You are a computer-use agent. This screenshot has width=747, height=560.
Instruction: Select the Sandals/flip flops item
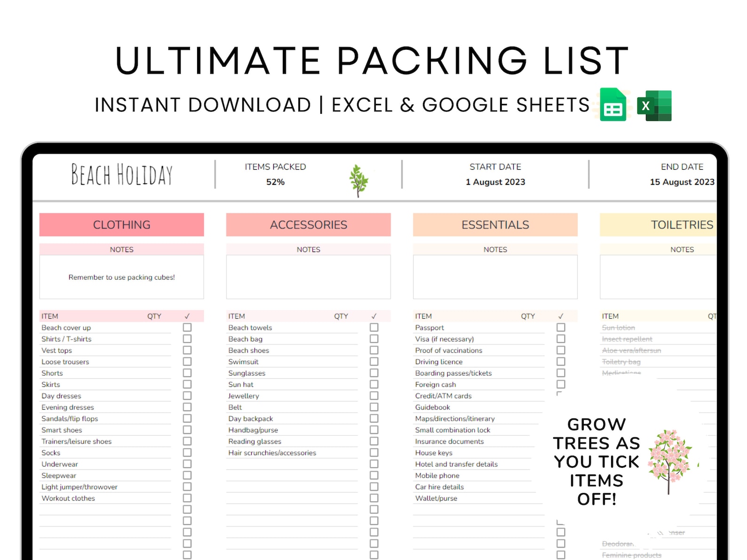(x=70, y=418)
